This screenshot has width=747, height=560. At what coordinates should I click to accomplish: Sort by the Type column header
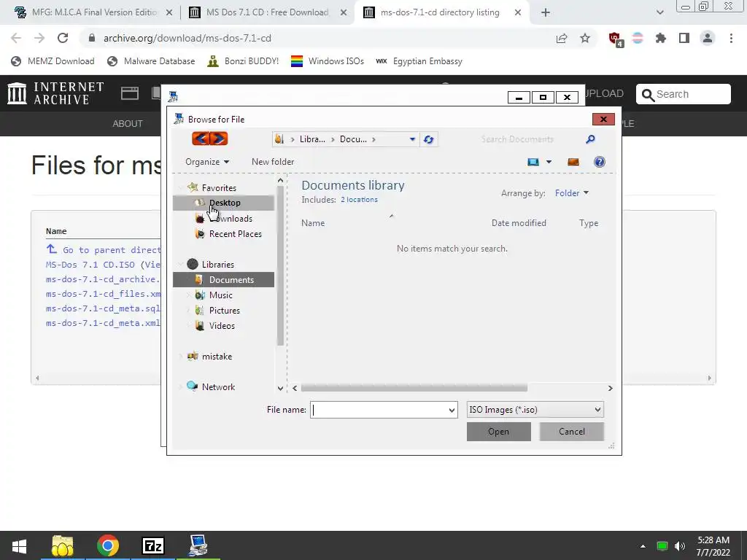[589, 223]
